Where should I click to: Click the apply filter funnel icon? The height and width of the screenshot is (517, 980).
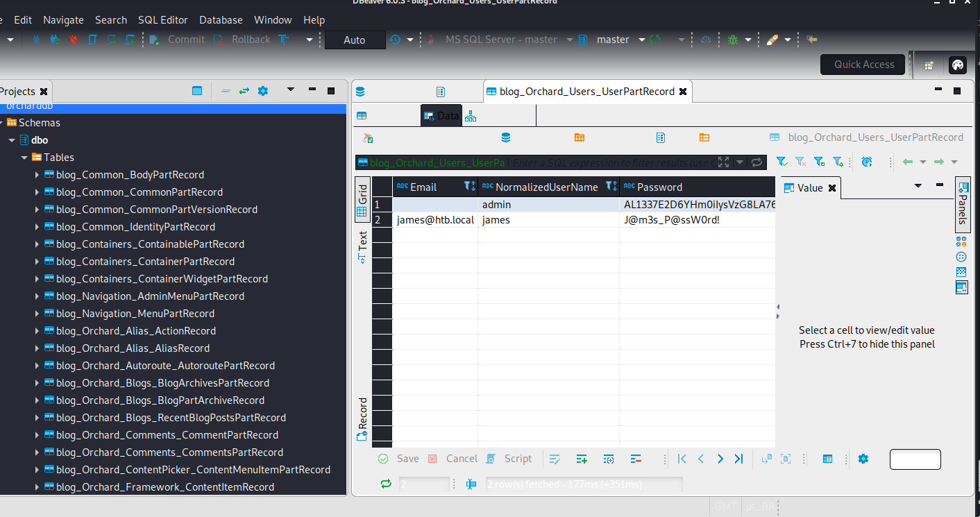pyautogui.click(x=782, y=162)
